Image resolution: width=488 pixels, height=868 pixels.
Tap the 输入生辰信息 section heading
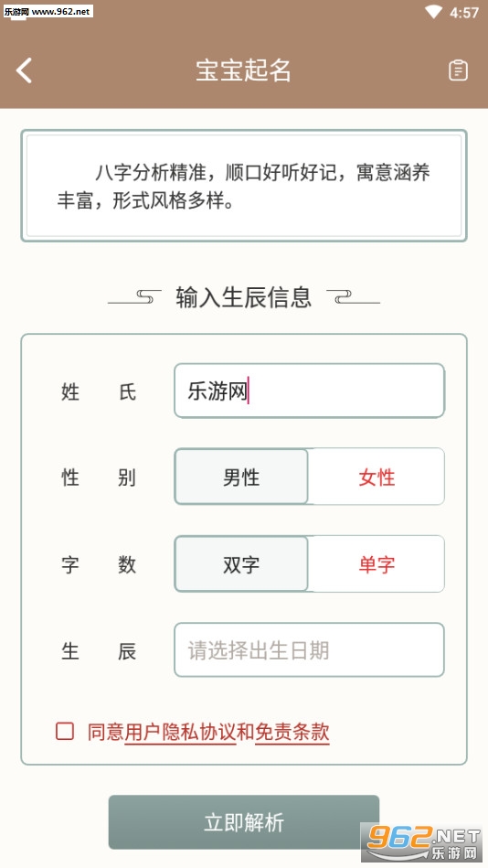tap(243, 296)
